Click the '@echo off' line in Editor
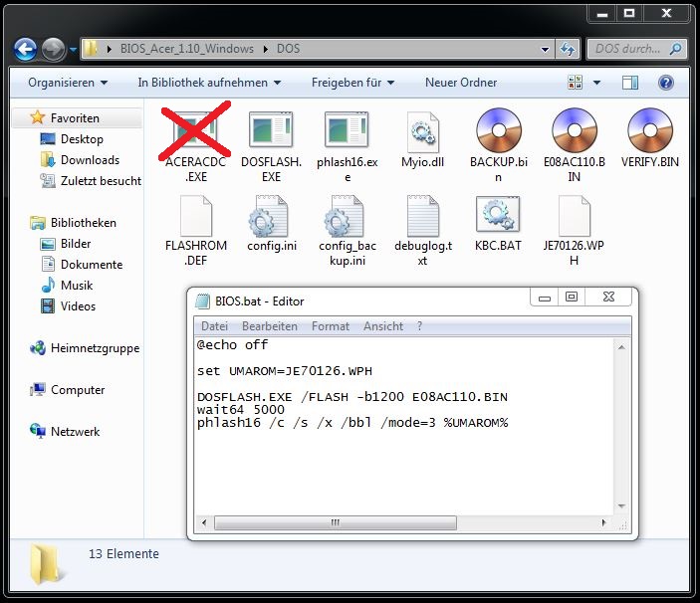The width and height of the screenshot is (700, 603). [232, 344]
